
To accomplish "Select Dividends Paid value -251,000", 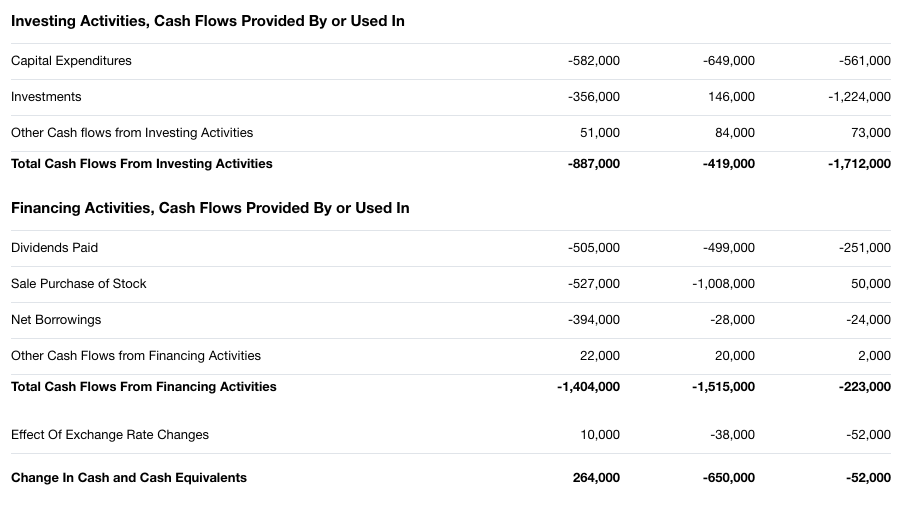I will tap(864, 248).
